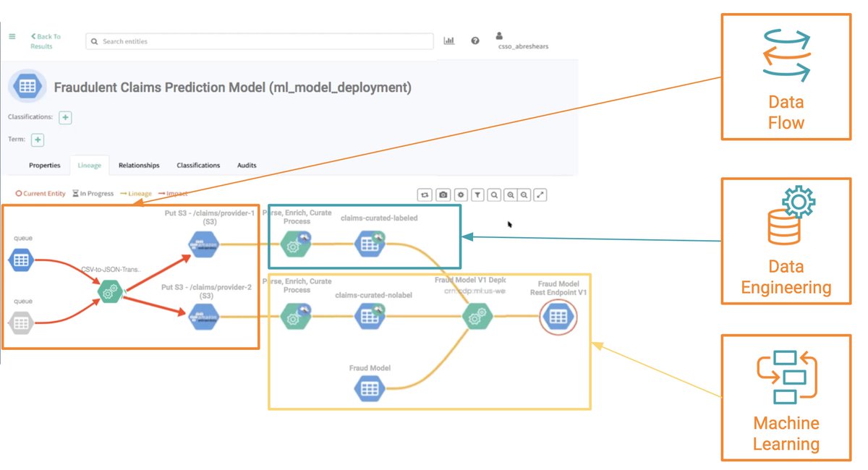Select the Parse, Enrich, Curate node feeding claims-curated-labeled

pyautogui.click(x=294, y=244)
